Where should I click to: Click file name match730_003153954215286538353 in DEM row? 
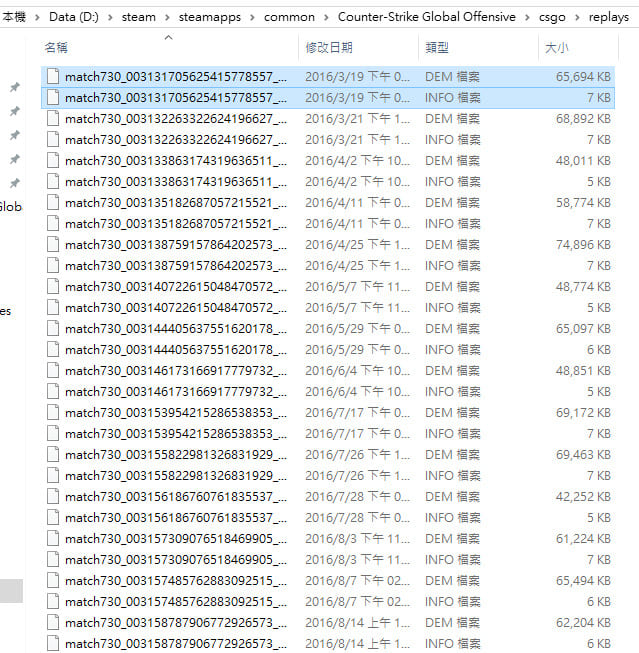click(x=176, y=412)
